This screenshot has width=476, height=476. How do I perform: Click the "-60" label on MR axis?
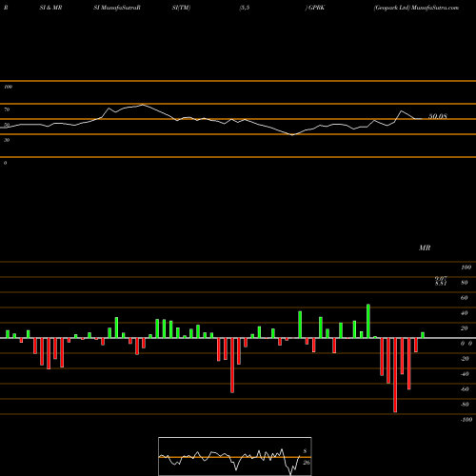pos(465,389)
